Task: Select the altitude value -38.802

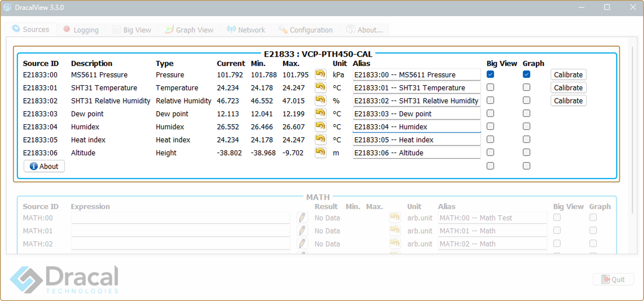Action: [229, 153]
